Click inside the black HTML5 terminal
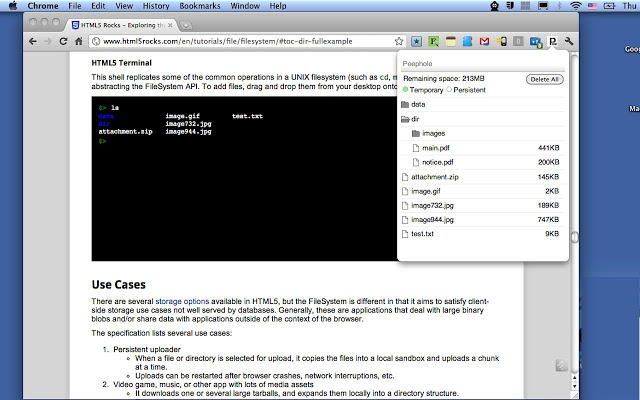Image resolution: width=640 pixels, height=400 pixels. click(x=244, y=178)
